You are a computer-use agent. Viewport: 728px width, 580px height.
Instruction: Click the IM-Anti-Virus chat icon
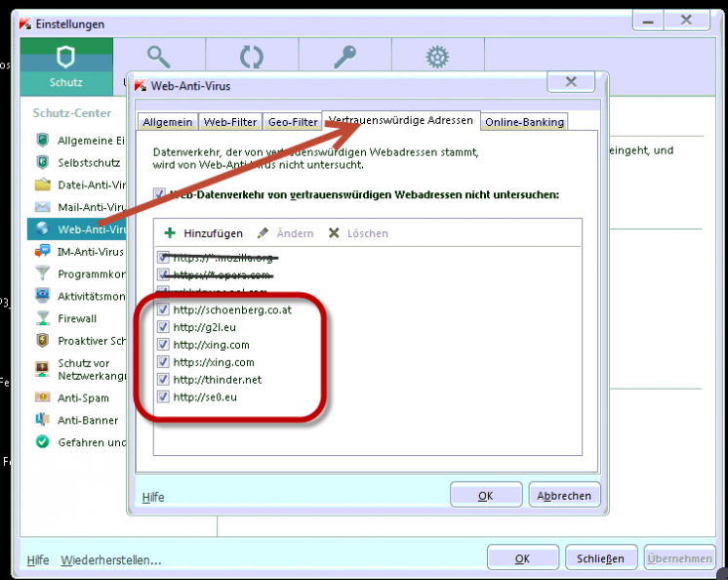coord(43,251)
